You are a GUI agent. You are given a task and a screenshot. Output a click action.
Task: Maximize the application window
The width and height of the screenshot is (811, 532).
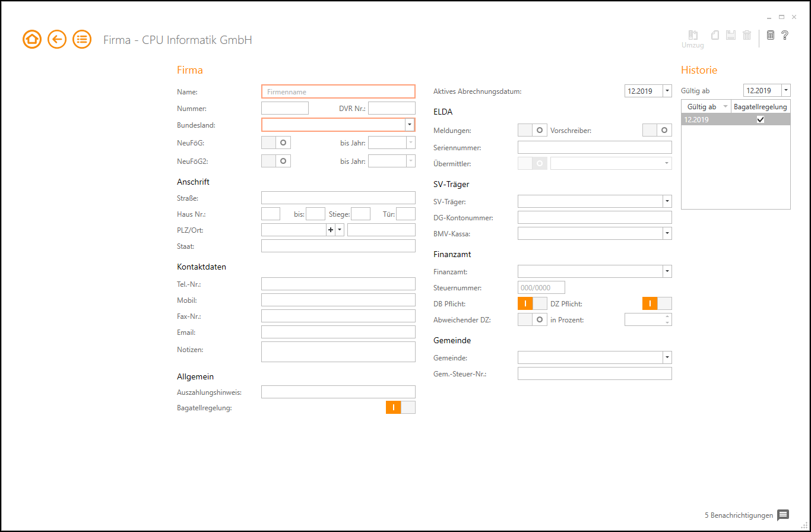click(x=781, y=17)
